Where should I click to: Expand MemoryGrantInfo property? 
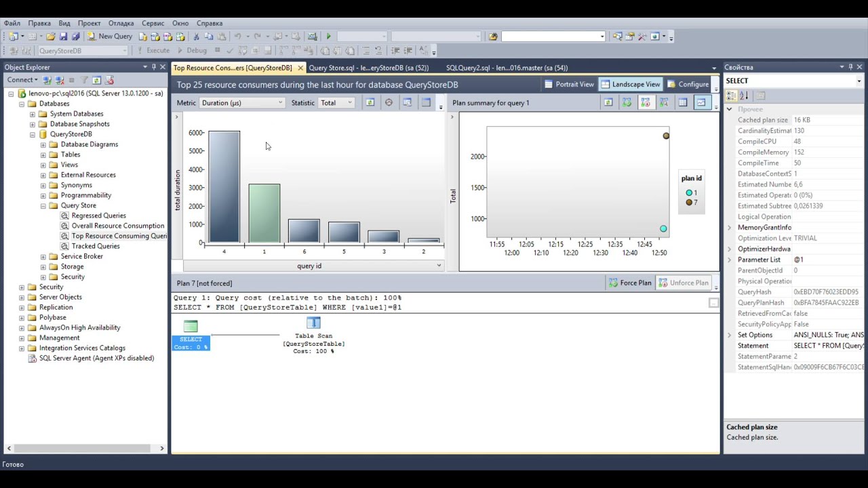pyautogui.click(x=730, y=228)
